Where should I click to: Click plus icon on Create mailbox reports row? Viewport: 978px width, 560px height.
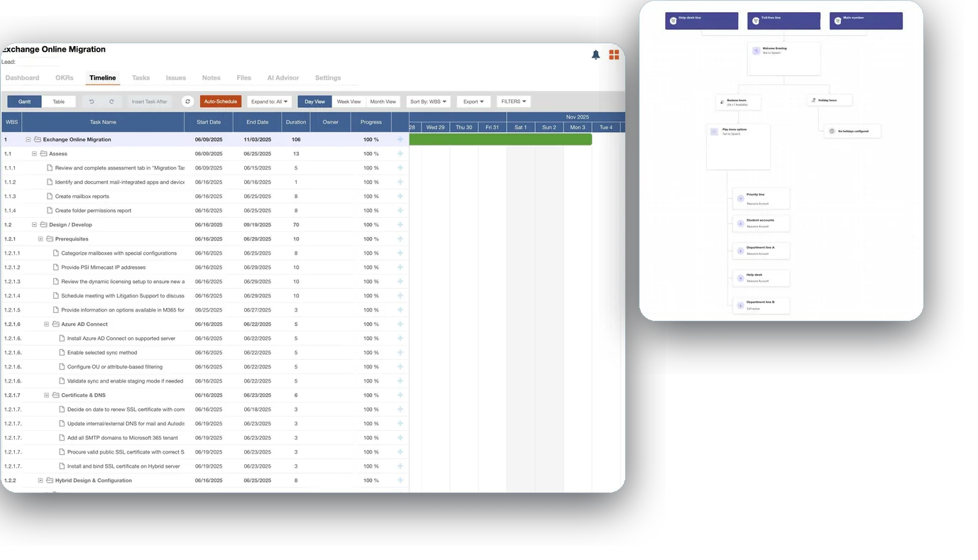point(400,196)
